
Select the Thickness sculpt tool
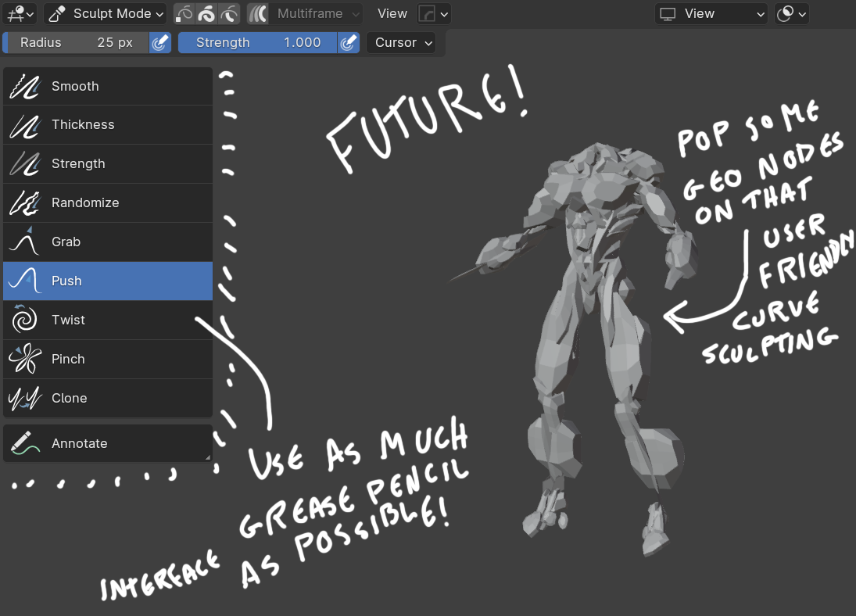pos(108,125)
